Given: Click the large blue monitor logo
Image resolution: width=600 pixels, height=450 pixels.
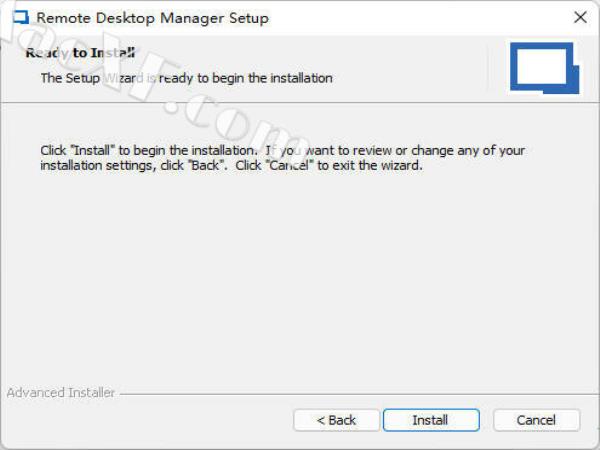Looking at the screenshot, I should (541, 67).
